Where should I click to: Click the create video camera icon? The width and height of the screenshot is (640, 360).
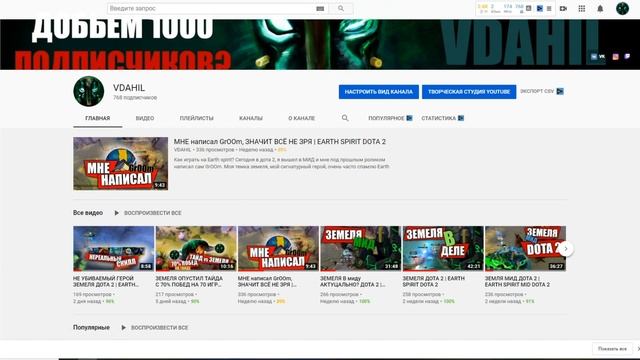tap(563, 8)
